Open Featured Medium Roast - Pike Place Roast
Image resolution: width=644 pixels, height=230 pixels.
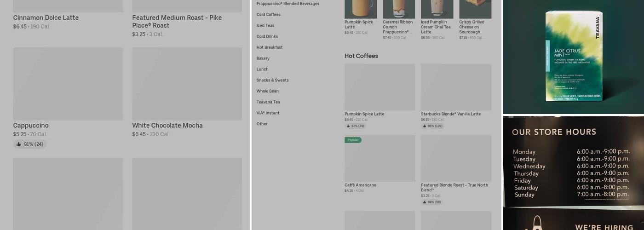pos(177,21)
